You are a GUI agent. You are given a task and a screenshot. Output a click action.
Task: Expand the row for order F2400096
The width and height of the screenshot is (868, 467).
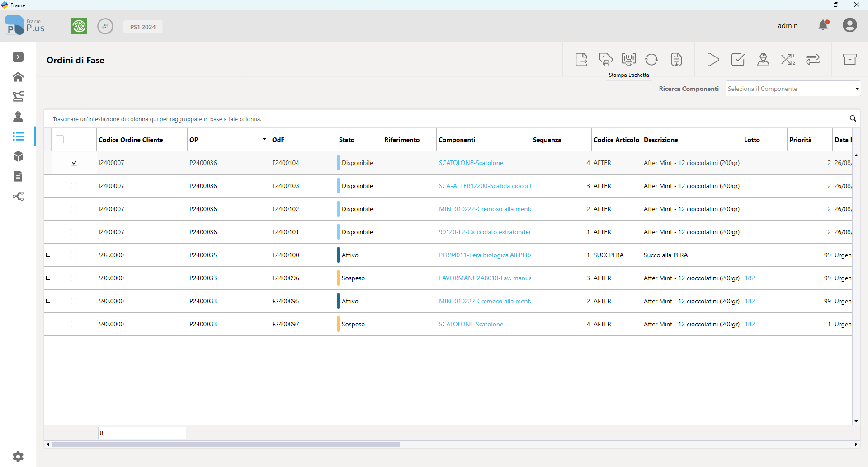(x=48, y=278)
